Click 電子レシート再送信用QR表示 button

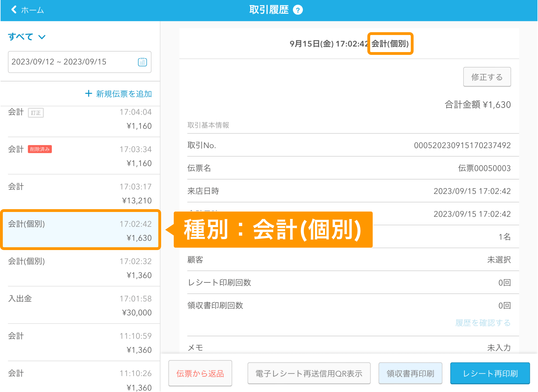click(309, 373)
